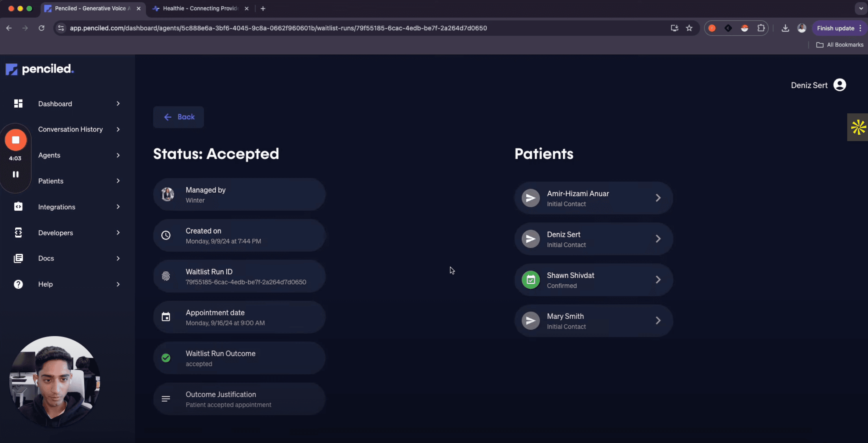Screen dimensions: 868x443
Task: Open Docs via the document icon
Action: click(x=18, y=258)
